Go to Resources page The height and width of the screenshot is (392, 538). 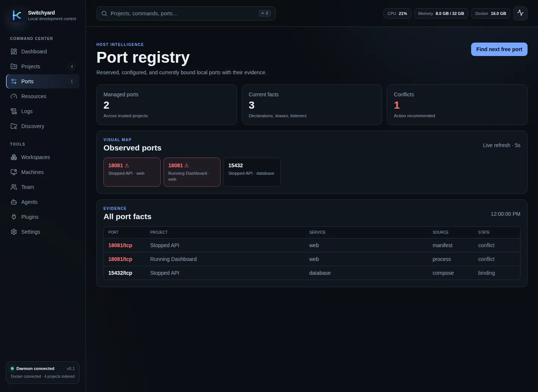click(x=43, y=96)
